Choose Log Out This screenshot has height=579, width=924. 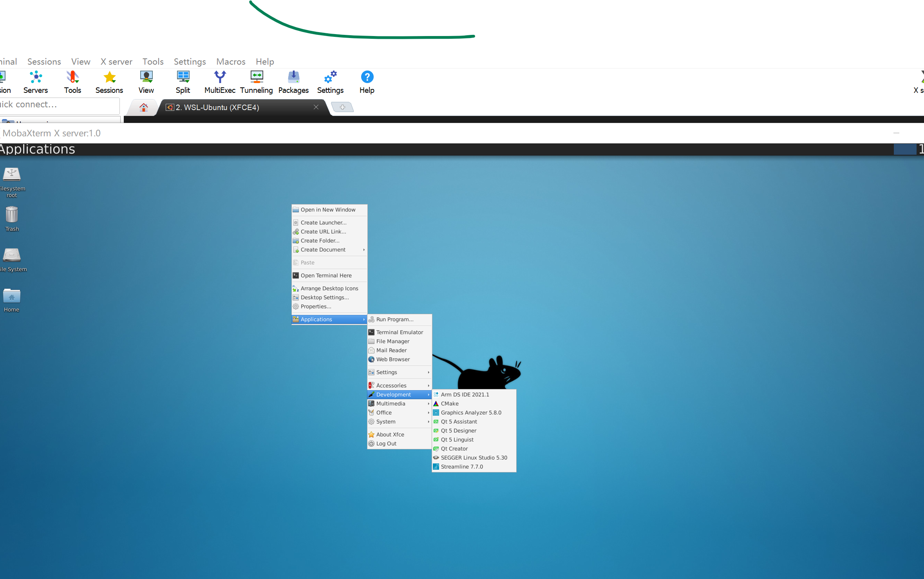click(400, 443)
